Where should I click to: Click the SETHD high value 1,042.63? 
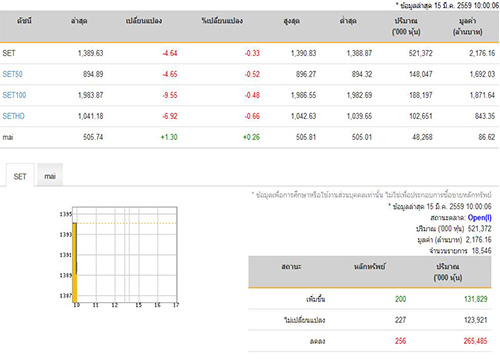tap(303, 116)
